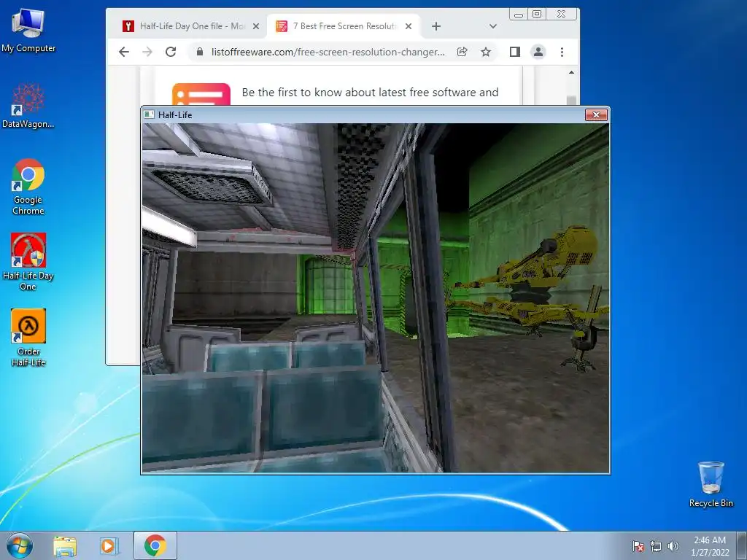
Task: Open the DataWagon desktop shortcut
Action: coord(28,106)
